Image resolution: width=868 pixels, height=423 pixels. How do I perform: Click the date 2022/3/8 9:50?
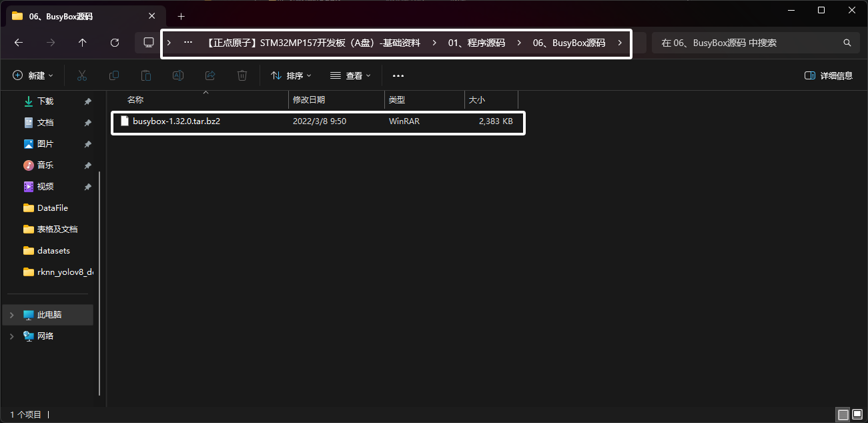[x=320, y=121]
